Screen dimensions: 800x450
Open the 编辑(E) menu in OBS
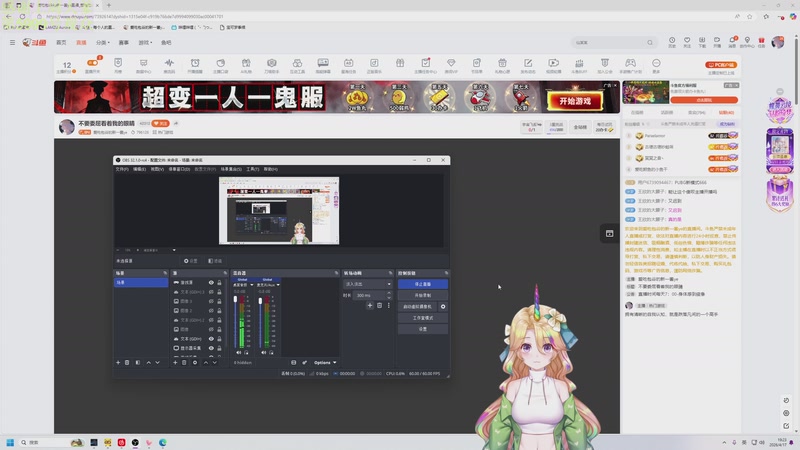139,169
